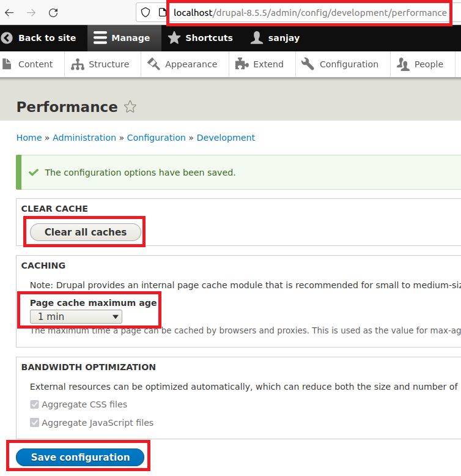Image resolution: width=461 pixels, height=476 pixels.
Task: Click the browser forward arrow
Action: pyautogui.click(x=31, y=13)
